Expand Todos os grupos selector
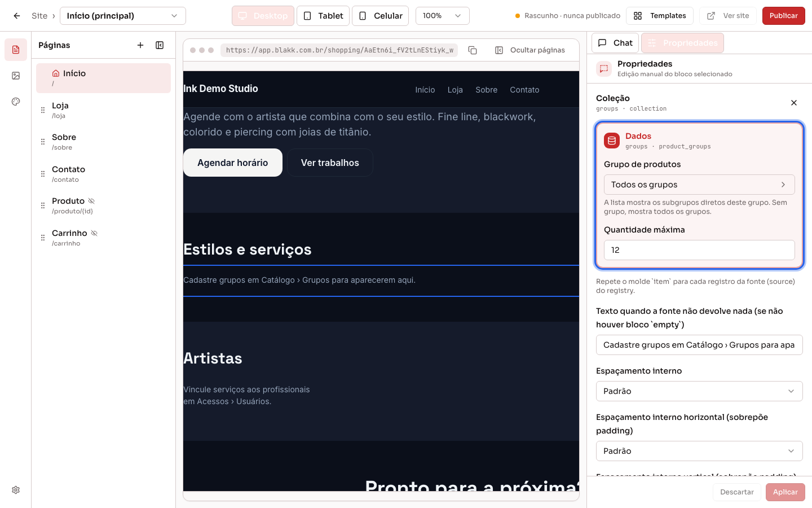 [x=699, y=185]
